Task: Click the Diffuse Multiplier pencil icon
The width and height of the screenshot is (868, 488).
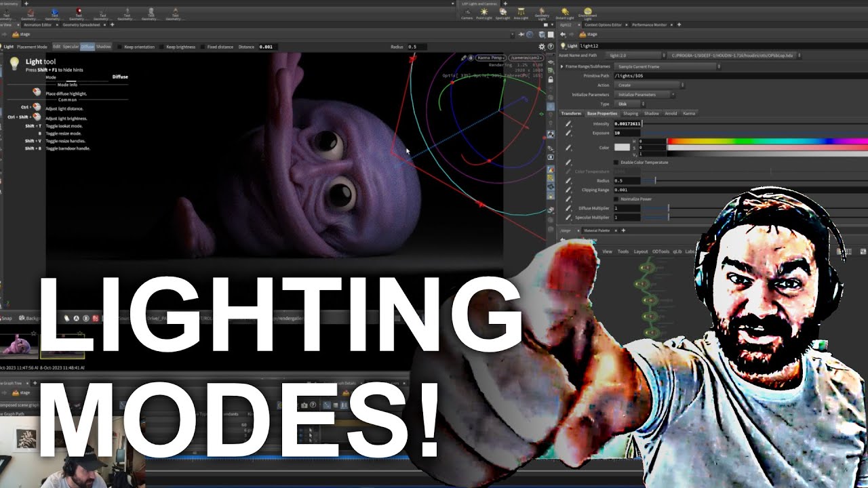Action: click(x=568, y=208)
